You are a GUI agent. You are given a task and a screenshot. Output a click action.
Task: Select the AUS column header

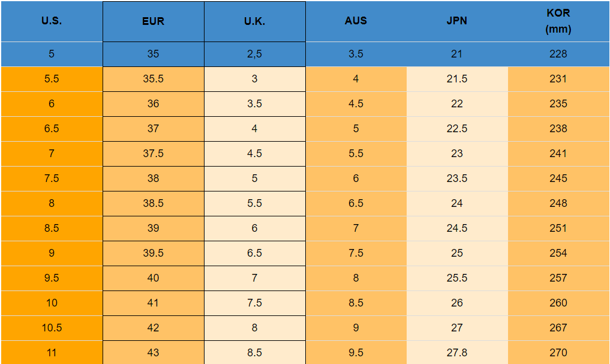(x=356, y=21)
